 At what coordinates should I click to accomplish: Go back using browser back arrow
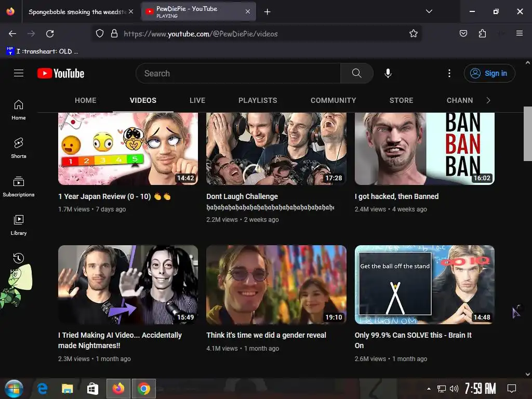[x=12, y=34]
